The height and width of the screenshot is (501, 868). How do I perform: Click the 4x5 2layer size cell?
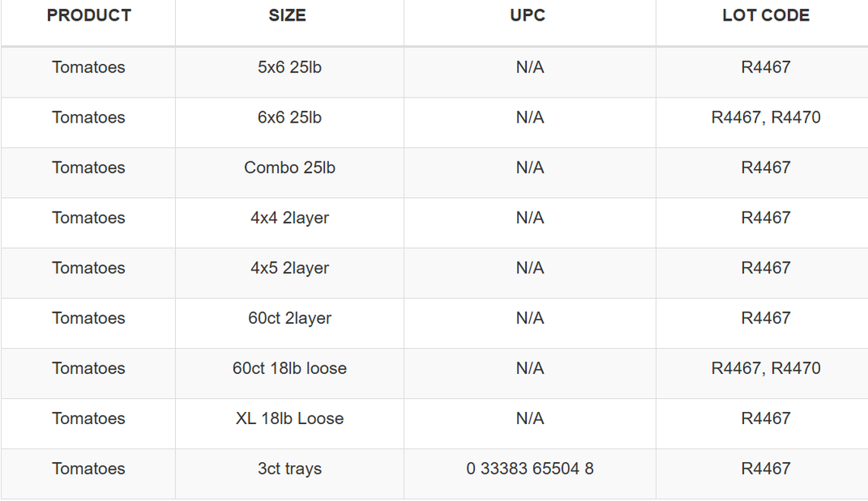289,269
